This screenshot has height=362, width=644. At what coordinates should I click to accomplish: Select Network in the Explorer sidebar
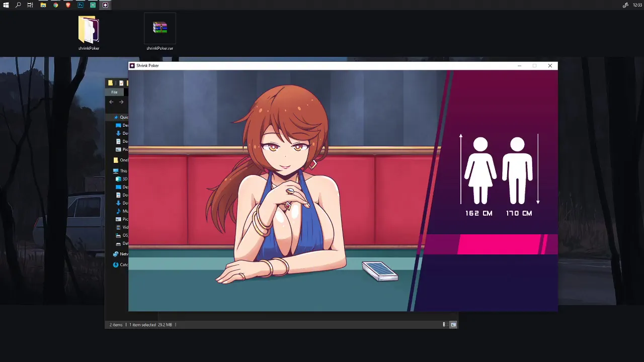coord(121,254)
